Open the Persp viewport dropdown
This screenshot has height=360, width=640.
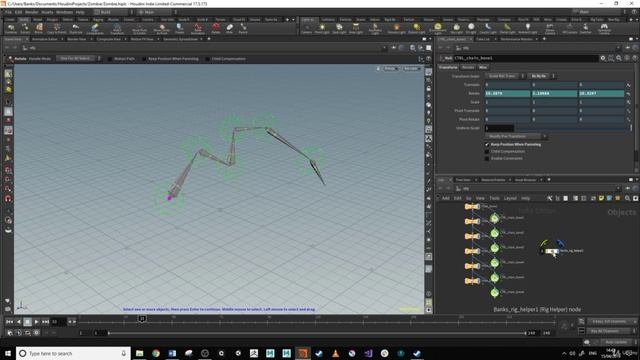pos(390,69)
